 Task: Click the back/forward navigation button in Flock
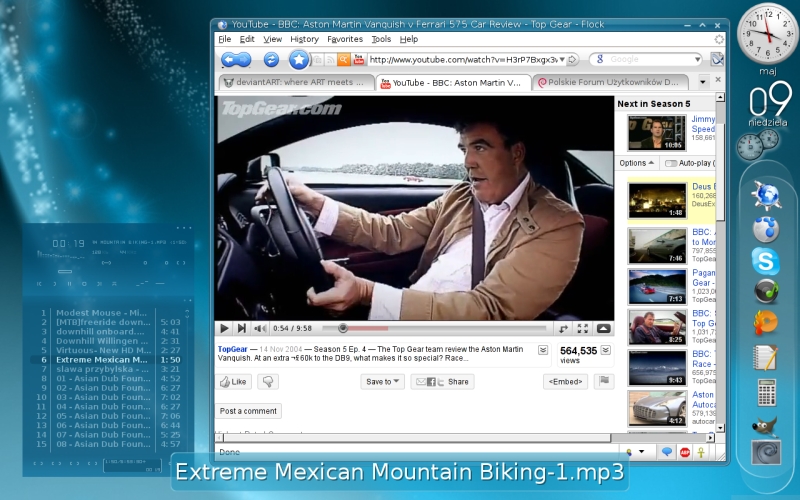coord(236,60)
